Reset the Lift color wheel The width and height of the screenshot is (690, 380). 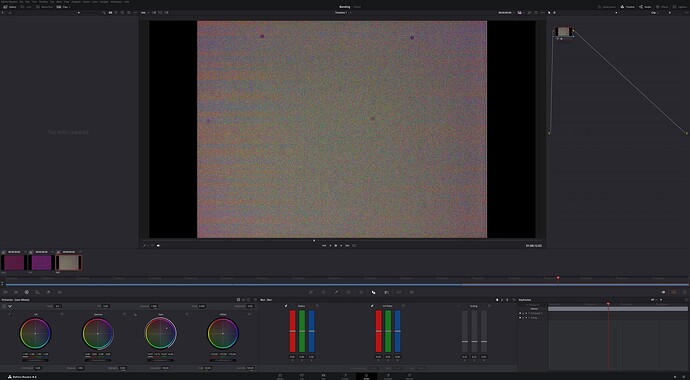point(62,314)
